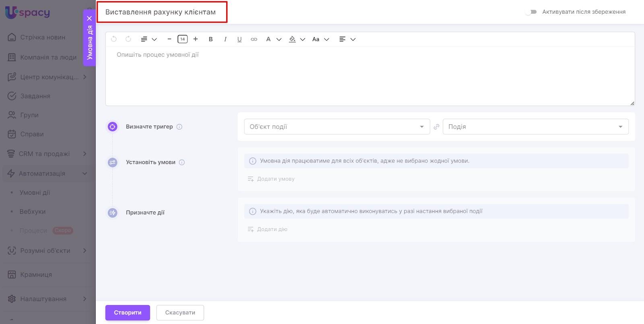Click the Скасувати button
This screenshot has height=324, width=644.
[180, 312]
